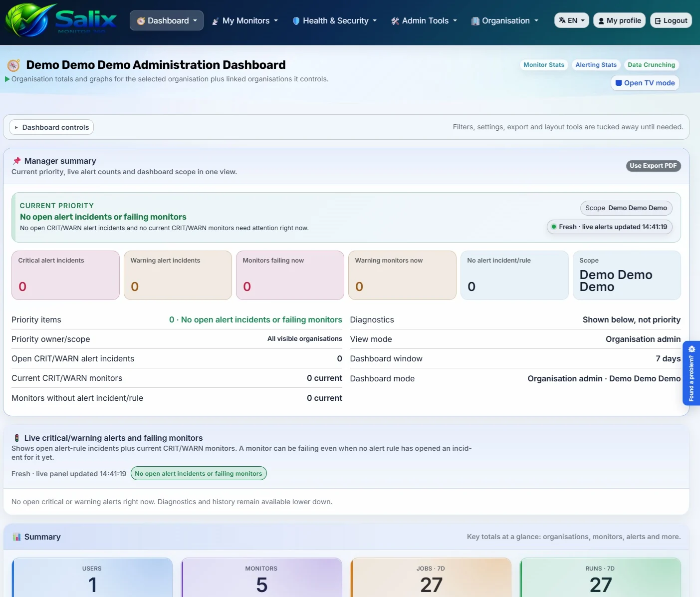Go to My profile
Image resolution: width=700 pixels, height=597 pixels.
(619, 20)
